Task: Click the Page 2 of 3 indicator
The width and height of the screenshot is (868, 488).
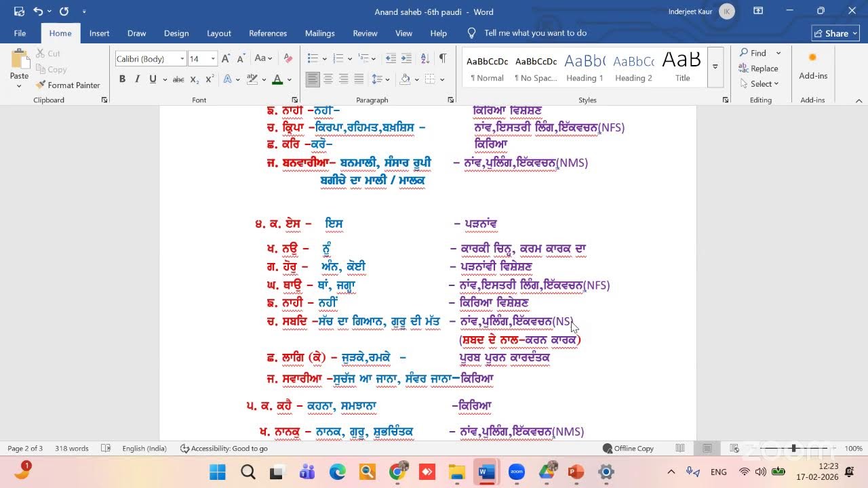Action: pos(25,448)
